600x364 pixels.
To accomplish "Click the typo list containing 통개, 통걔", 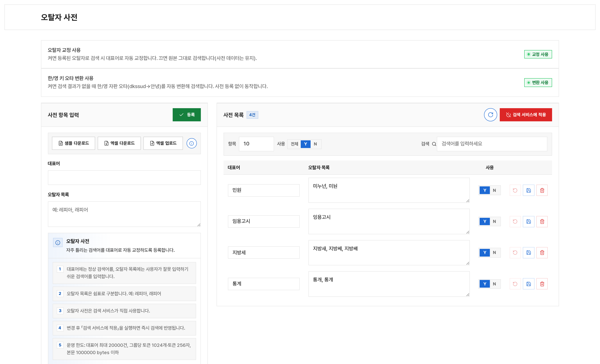I will point(389,284).
